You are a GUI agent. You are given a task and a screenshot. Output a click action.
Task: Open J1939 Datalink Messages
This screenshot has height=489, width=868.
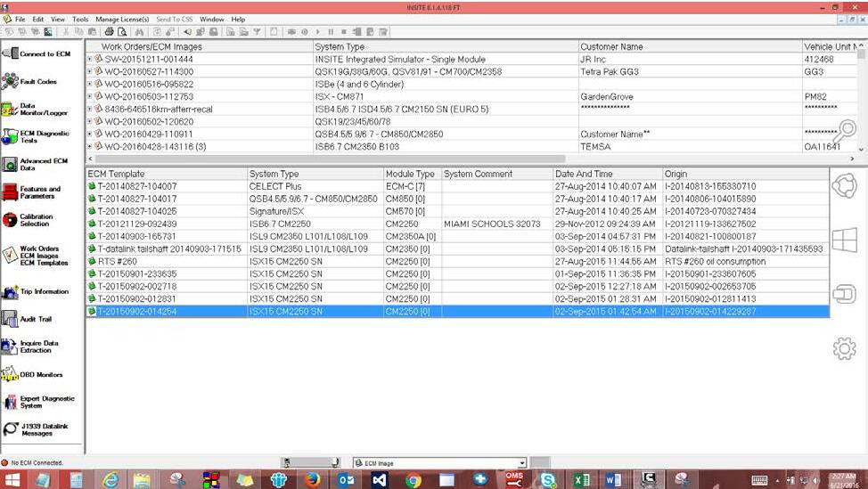click(36, 430)
